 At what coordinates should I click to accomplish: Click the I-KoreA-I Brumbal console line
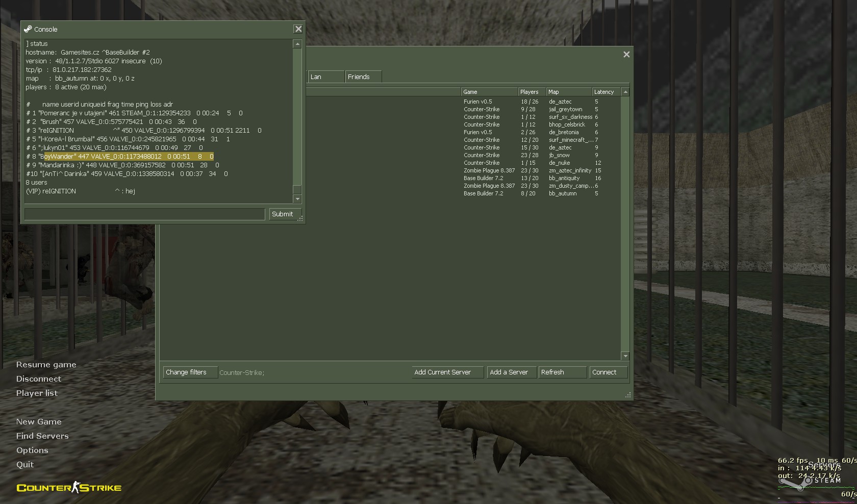pos(128,139)
